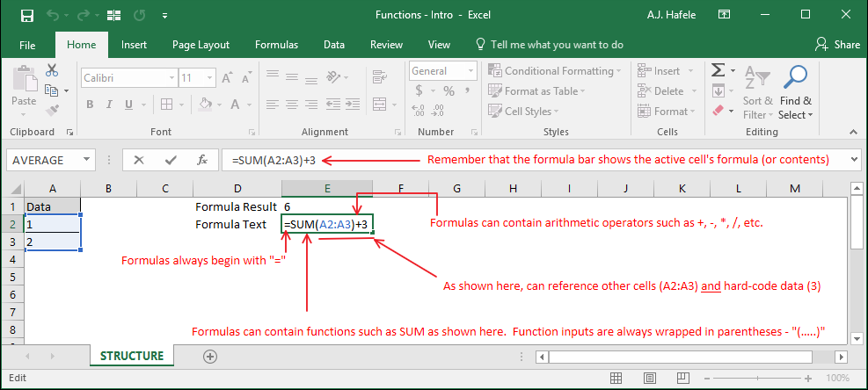The height and width of the screenshot is (390, 868).
Task: Increase font size with the larger A icon
Action: 226,77
